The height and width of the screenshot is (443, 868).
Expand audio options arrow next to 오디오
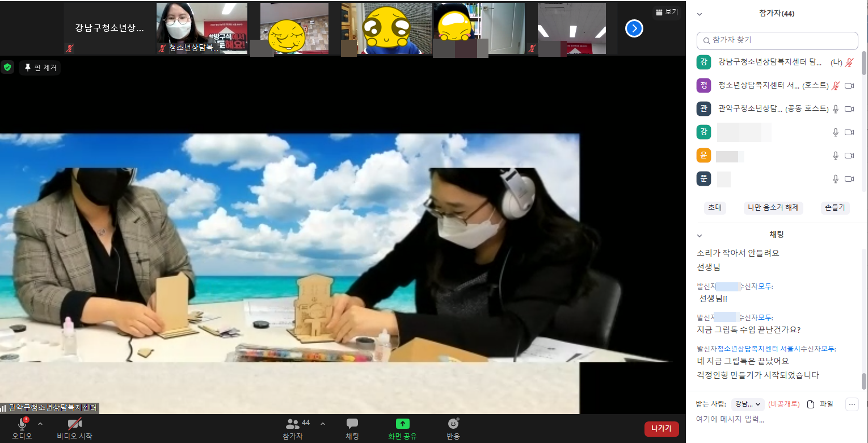click(x=40, y=424)
